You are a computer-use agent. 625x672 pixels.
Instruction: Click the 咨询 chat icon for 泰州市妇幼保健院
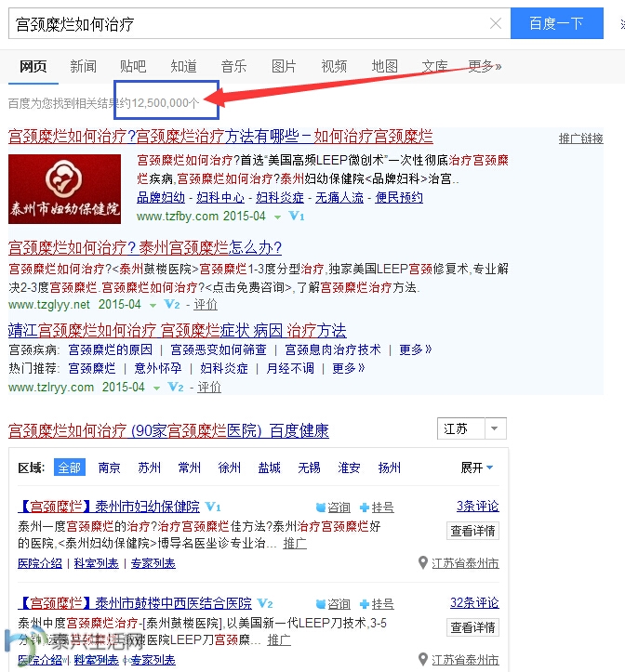coord(321,507)
